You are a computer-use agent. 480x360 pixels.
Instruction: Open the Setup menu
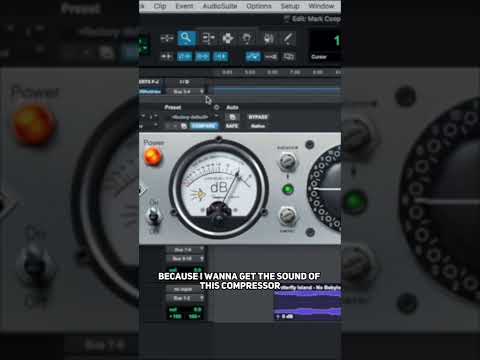[290, 6]
